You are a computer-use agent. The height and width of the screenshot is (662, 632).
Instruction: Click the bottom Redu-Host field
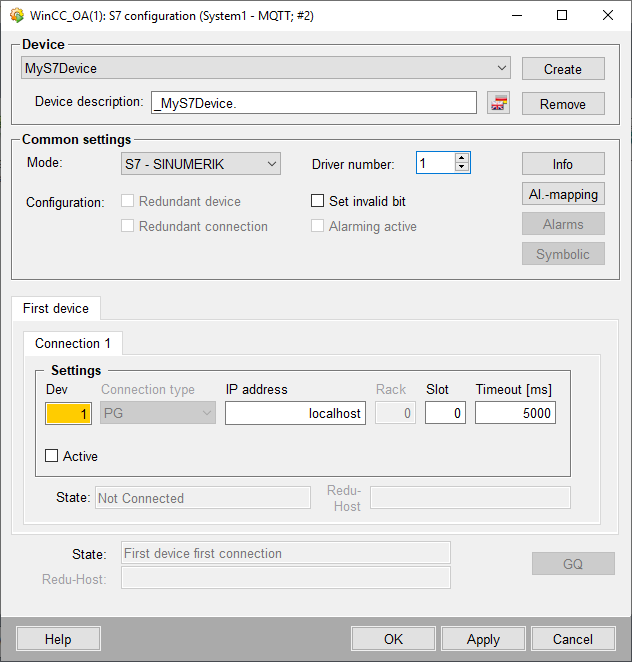tap(286, 578)
